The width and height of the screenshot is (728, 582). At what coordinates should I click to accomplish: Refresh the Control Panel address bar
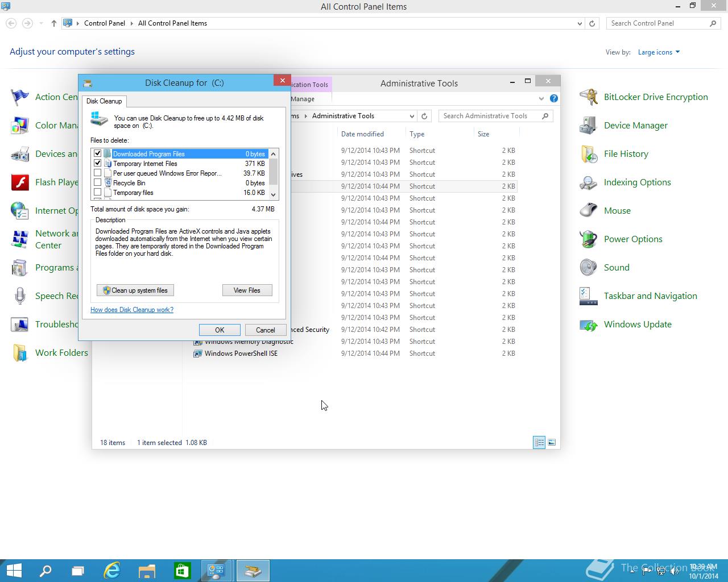(x=592, y=23)
